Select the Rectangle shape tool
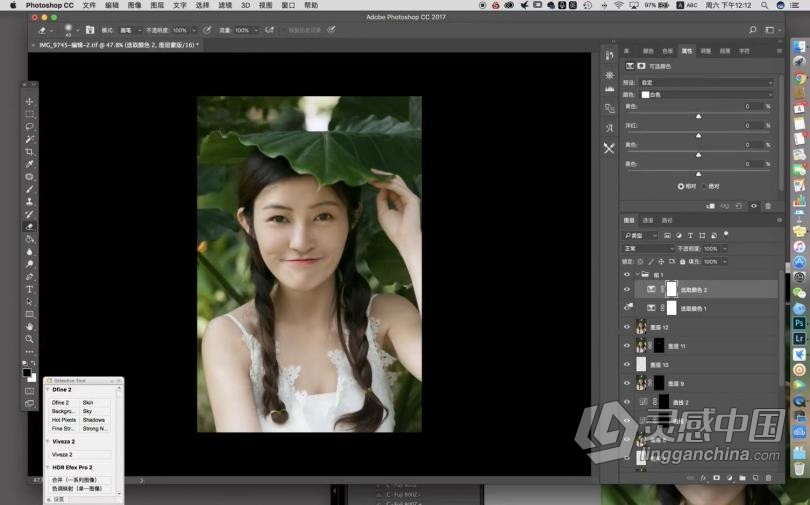Image resolution: width=810 pixels, height=505 pixels. (x=29, y=314)
